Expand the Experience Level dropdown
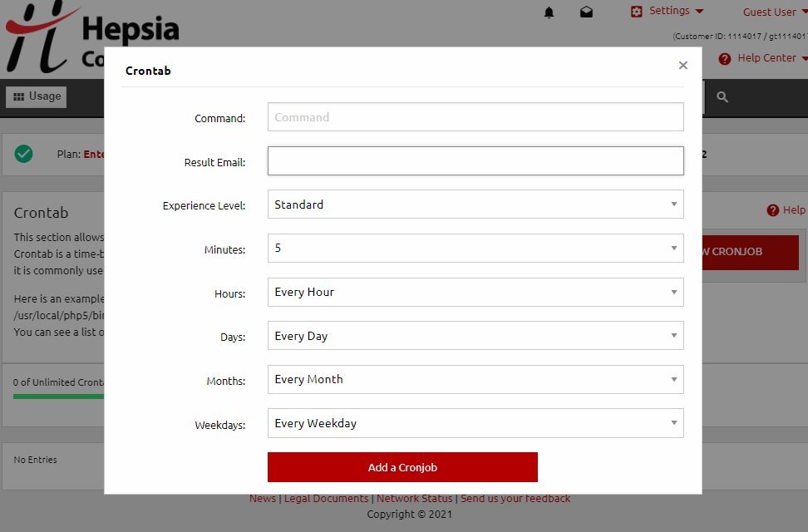 (475, 204)
